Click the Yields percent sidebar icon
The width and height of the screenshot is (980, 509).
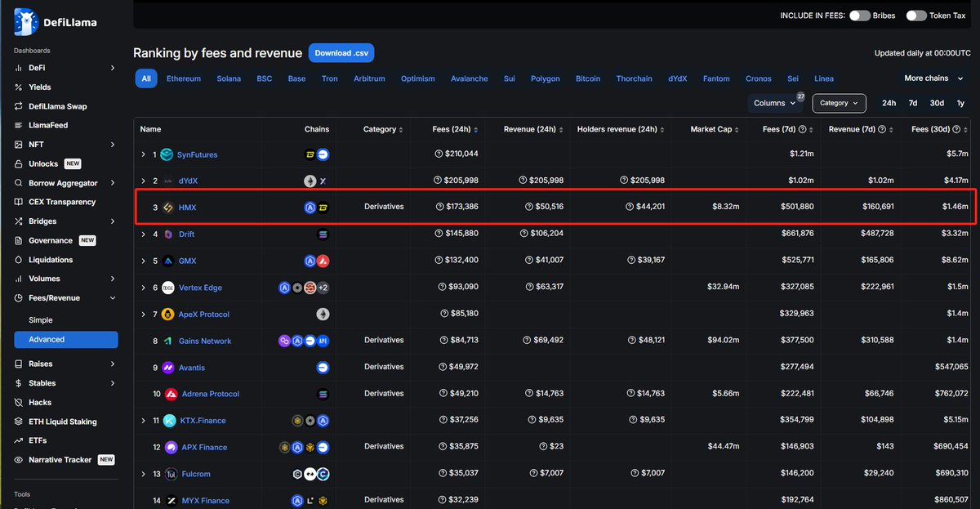(x=19, y=87)
